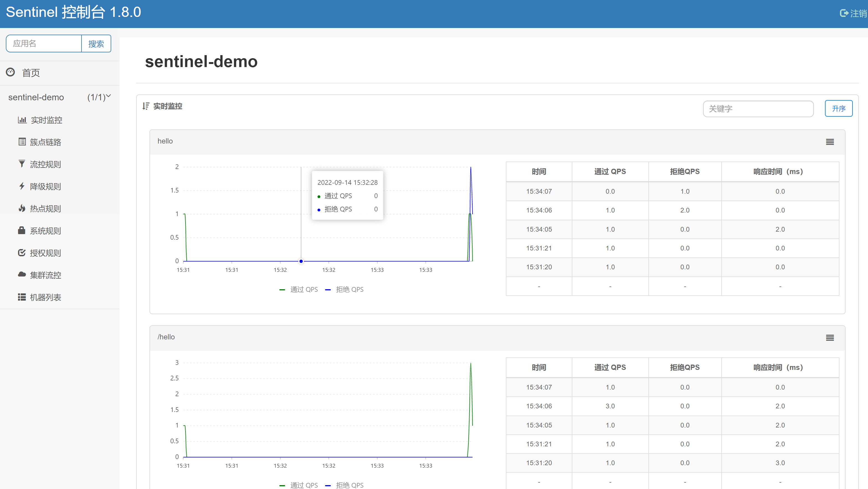Click the degrade rules lightning icon
868x489 pixels.
click(x=22, y=186)
